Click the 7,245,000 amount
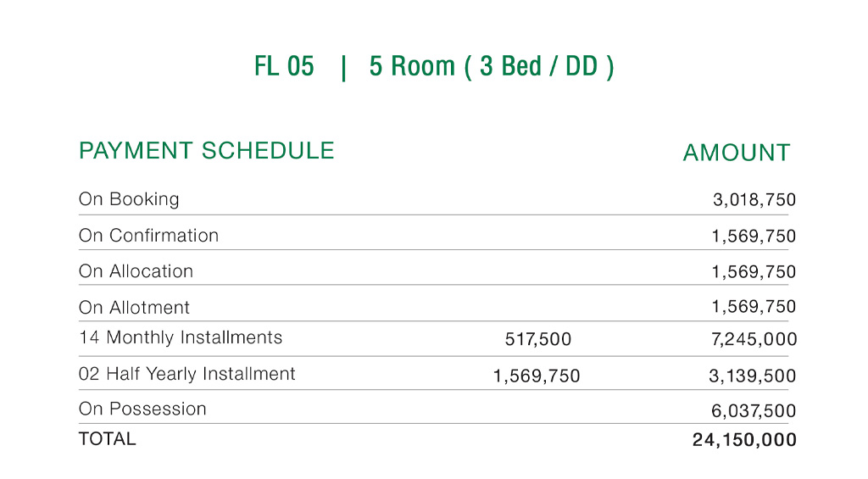868x479 pixels. coord(754,340)
